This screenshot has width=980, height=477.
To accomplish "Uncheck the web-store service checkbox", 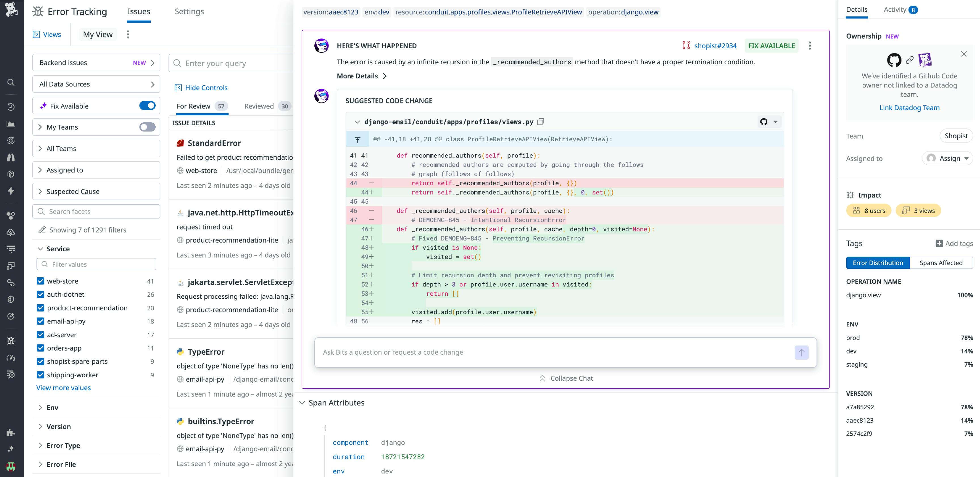I will [x=40, y=281].
